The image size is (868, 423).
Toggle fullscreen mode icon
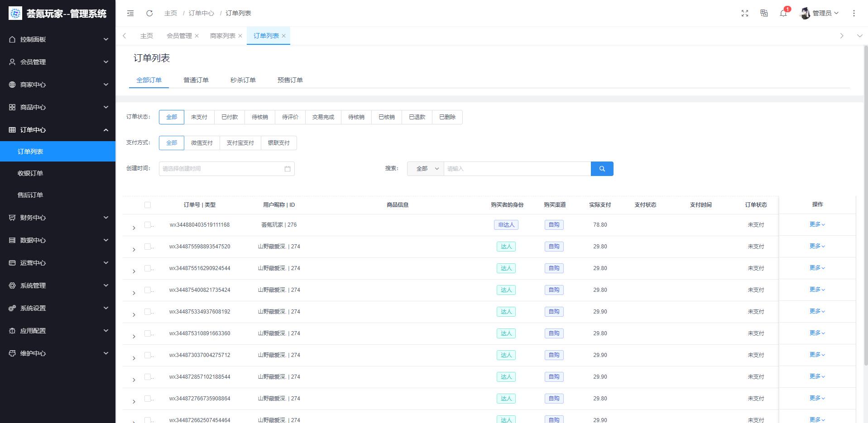(x=745, y=13)
